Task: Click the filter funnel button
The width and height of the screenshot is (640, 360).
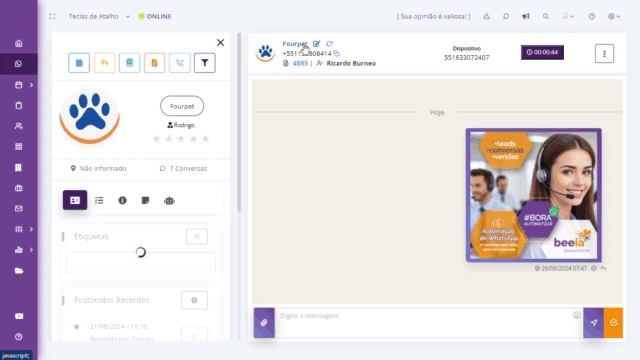Action: pos(204,63)
